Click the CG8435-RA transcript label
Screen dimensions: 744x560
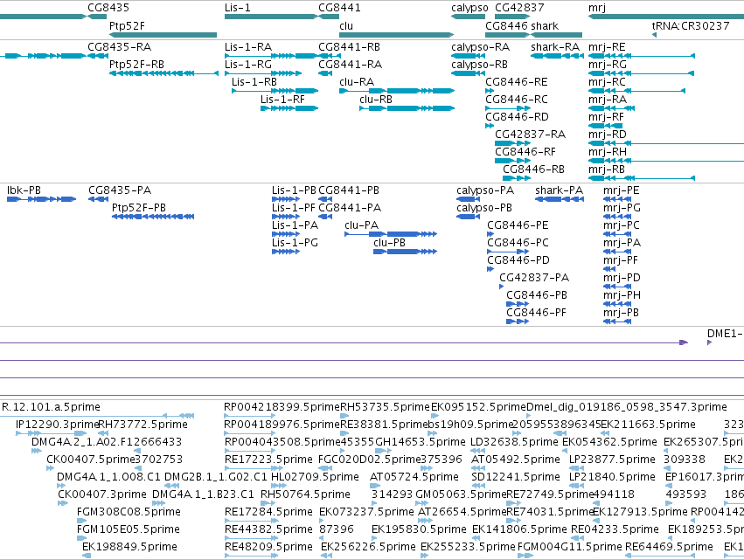(x=119, y=47)
